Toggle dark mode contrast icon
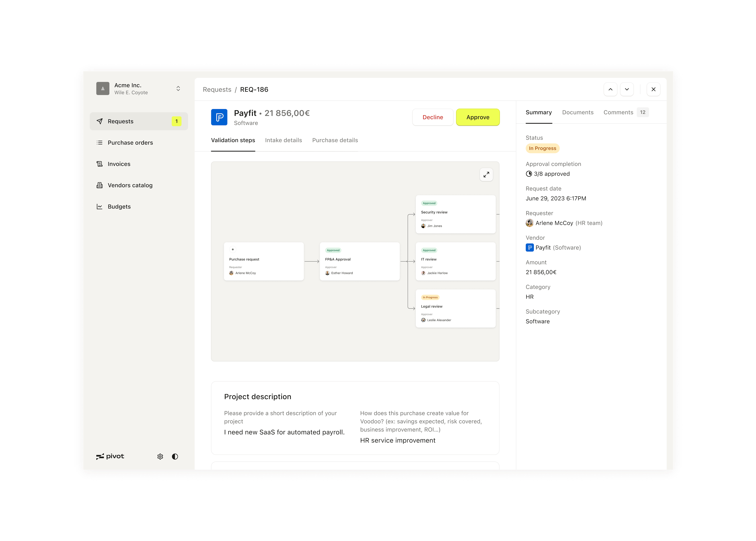Screen dimensions: 756x541 point(175,456)
